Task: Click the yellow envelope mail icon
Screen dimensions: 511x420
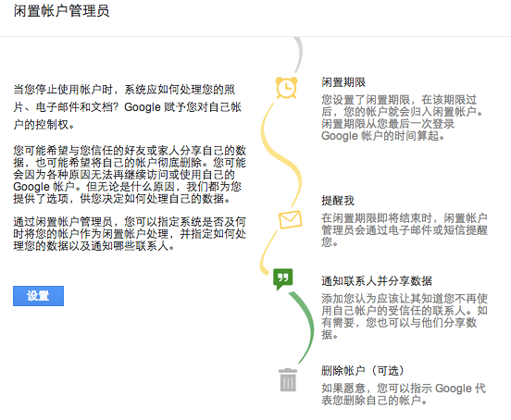Action: [290, 219]
